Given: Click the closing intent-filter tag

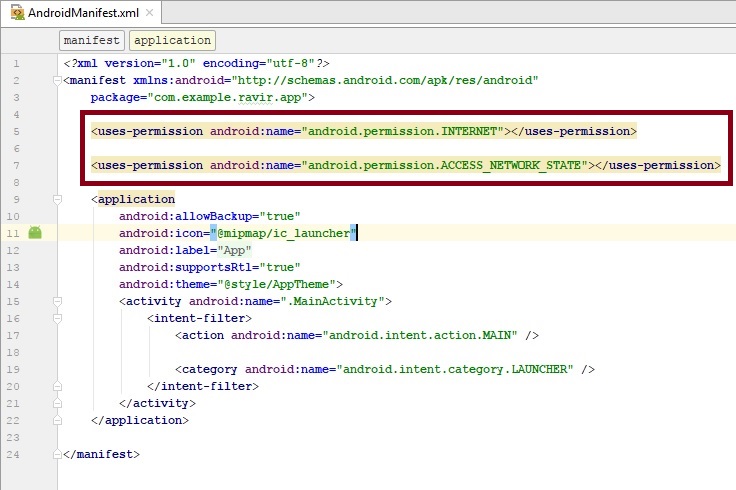Looking at the screenshot, I should coord(203,386).
